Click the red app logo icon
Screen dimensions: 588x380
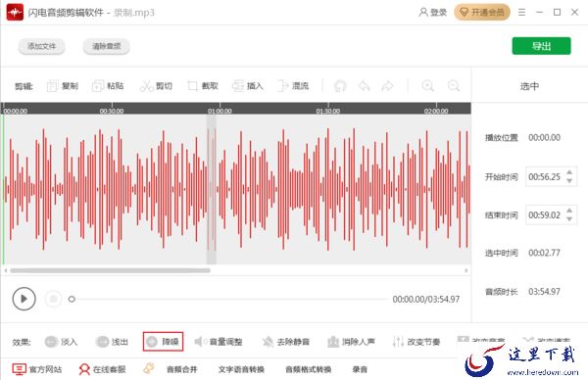(x=15, y=13)
